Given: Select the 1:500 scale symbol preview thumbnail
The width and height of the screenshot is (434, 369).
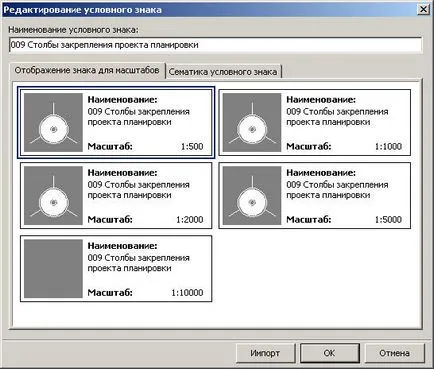Looking at the screenshot, I should [53, 122].
